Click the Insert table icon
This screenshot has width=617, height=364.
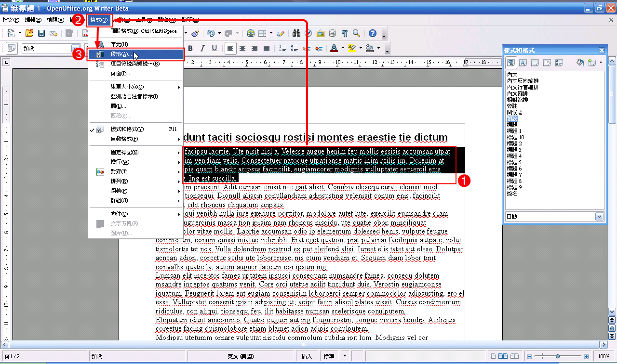262,33
